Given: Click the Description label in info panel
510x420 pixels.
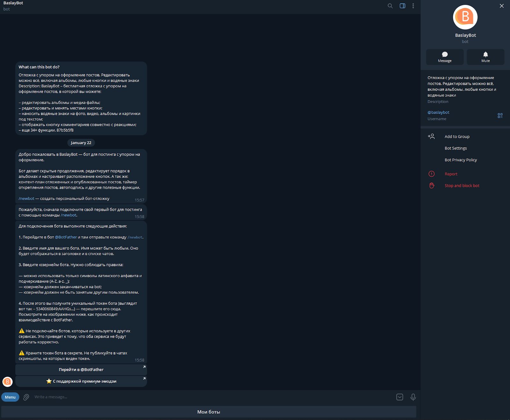Looking at the screenshot, I should click(x=438, y=102).
